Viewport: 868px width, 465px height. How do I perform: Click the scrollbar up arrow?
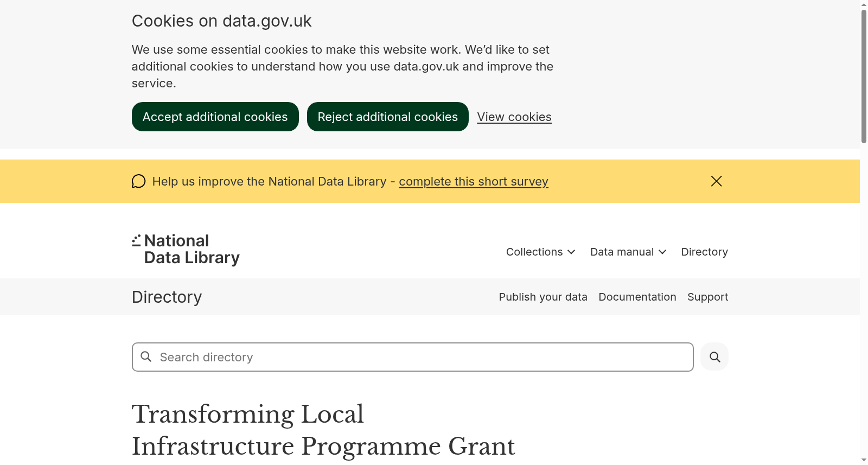864,4
